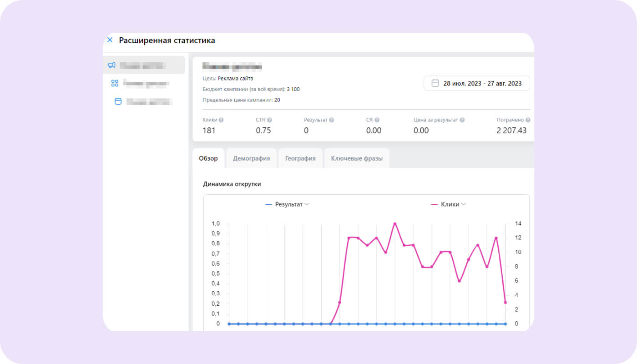Switch to the Обзор tab
637x364 pixels.
click(208, 158)
